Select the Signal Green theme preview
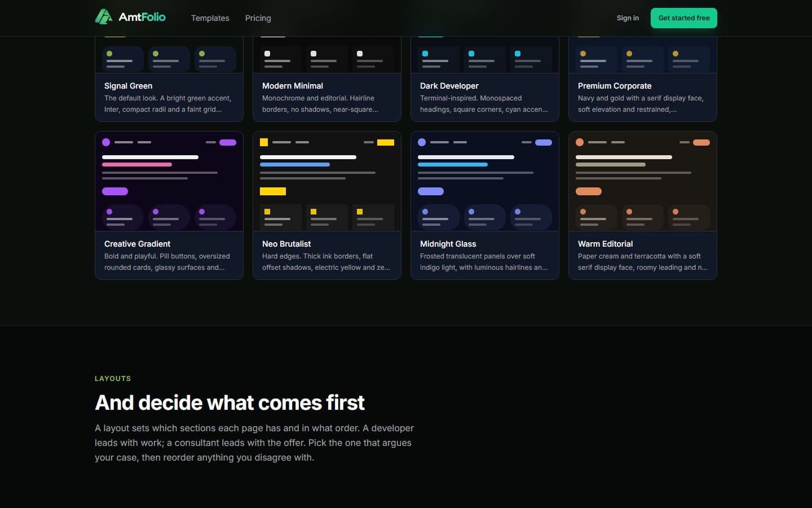 pyautogui.click(x=169, y=55)
